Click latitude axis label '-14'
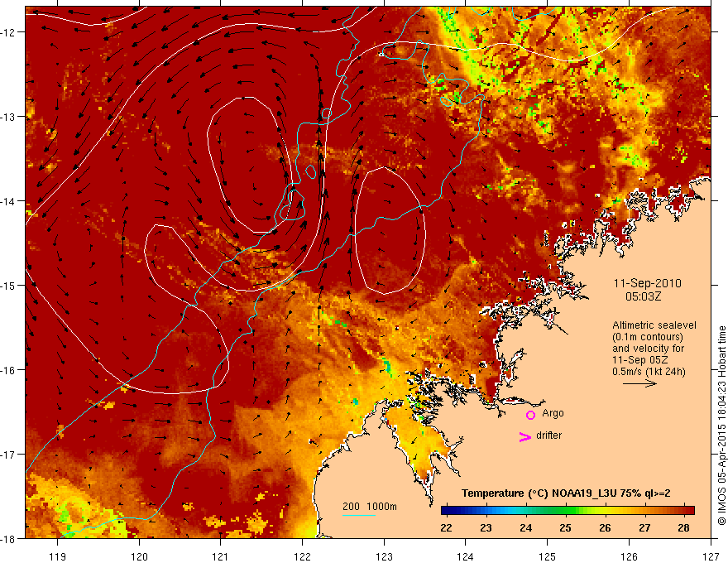The image size is (728, 563). [x=8, y=201]
